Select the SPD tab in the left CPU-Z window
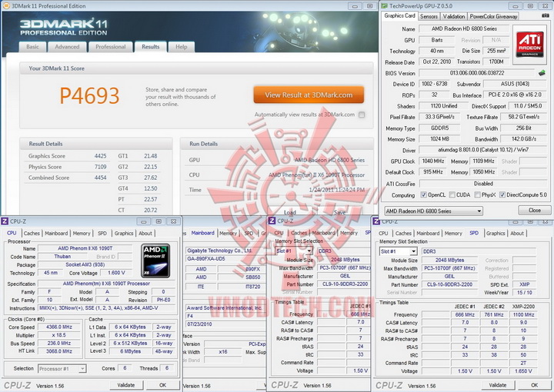 [x=102, y=233]
